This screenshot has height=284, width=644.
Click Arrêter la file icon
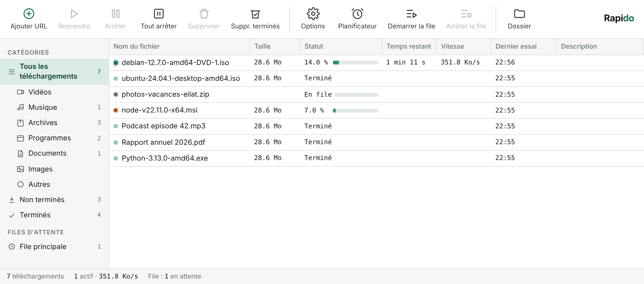coord(466,14)
